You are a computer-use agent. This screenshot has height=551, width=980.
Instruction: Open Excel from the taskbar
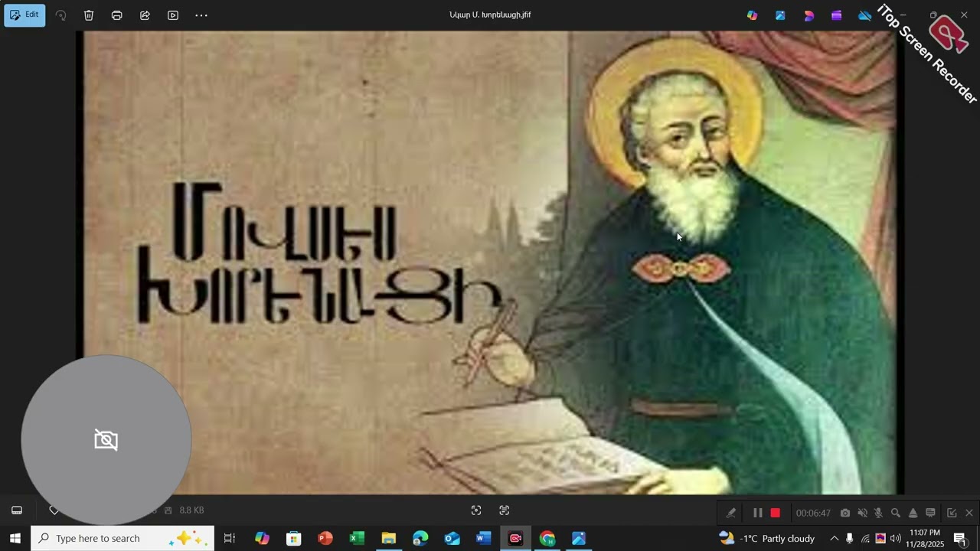pyautogui.click(x=357, y=538)
